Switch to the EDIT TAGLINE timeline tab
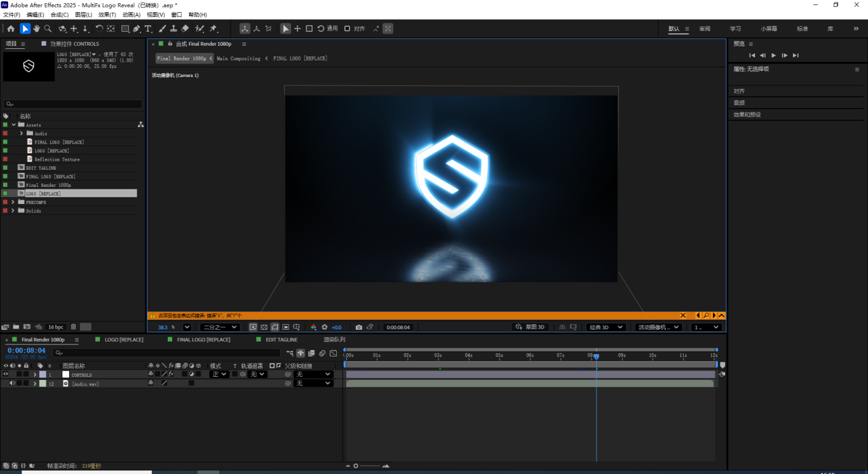The height and width of the screenshot is (474, 868). pyautogui.click(x=281, y=340)
